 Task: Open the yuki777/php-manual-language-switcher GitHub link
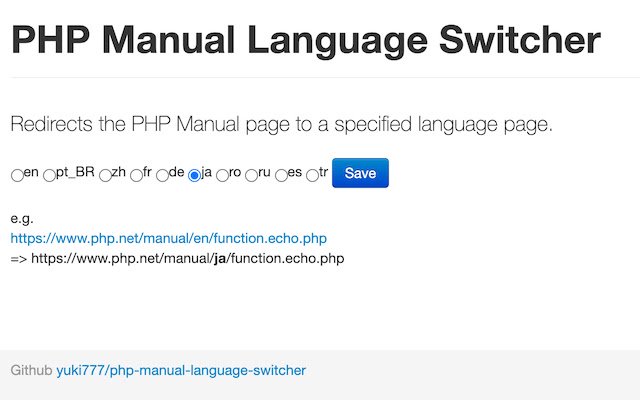[181, 371]
